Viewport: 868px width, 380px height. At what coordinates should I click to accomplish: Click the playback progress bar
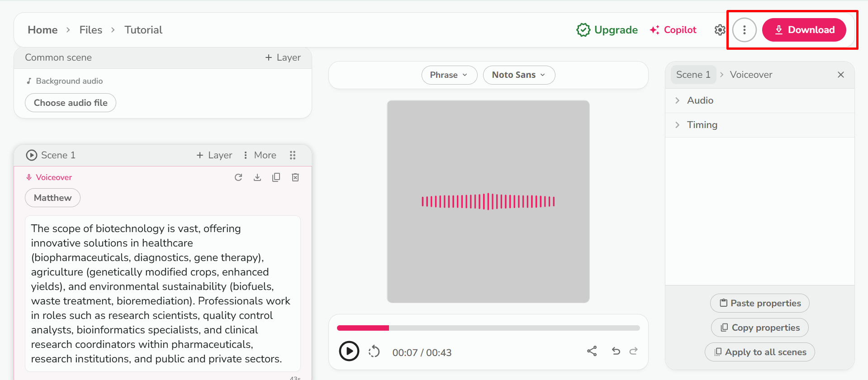click(489, 328)
